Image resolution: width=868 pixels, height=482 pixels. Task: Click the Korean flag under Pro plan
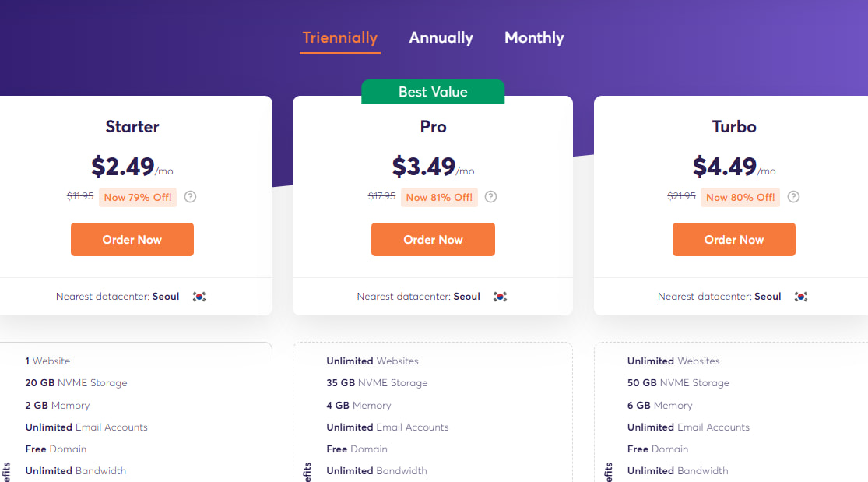(501, 297)
